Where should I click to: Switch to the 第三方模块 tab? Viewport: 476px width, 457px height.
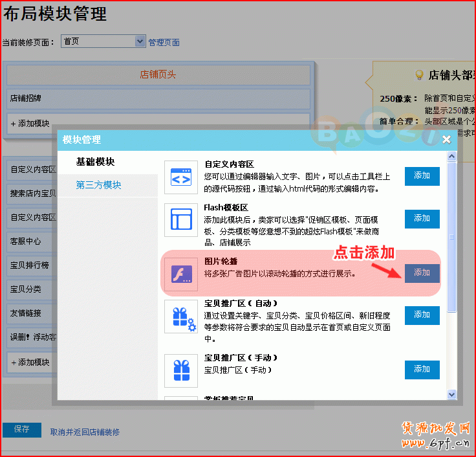(x=98, y=185)
